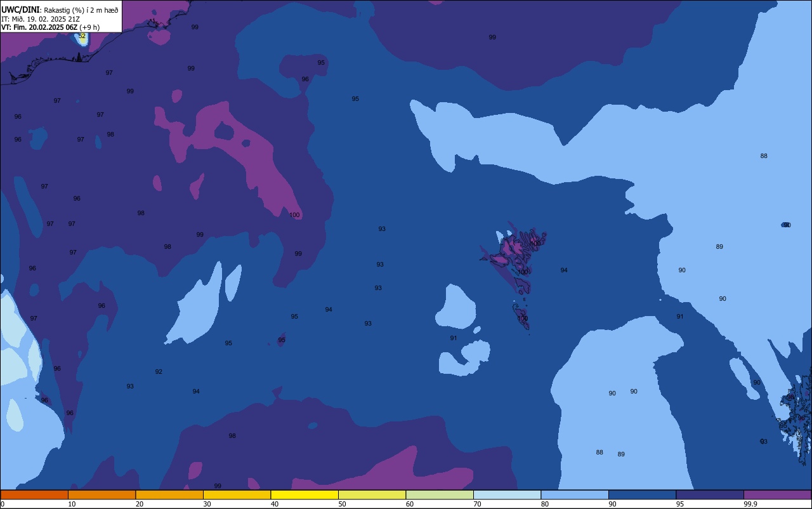Click the 'UWC/DINI' model name in header
812x509 pixels.
pyautogui.click(x=20, y=10)
